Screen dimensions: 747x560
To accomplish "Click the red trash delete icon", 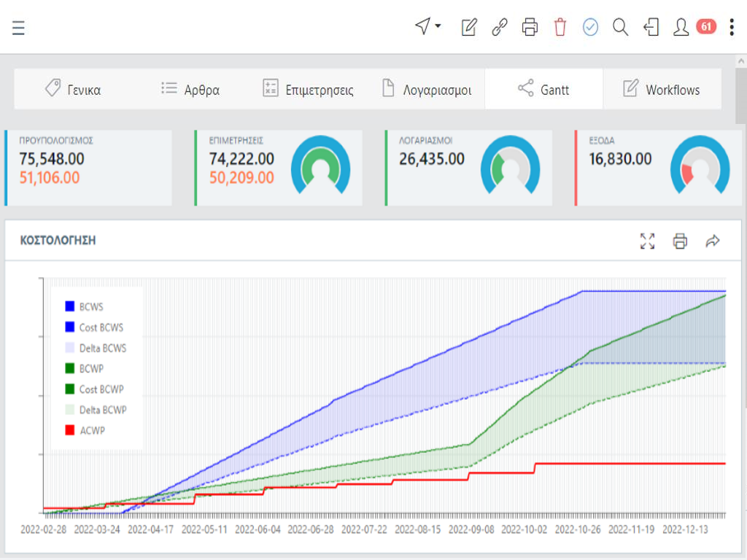I will (560, 28).
